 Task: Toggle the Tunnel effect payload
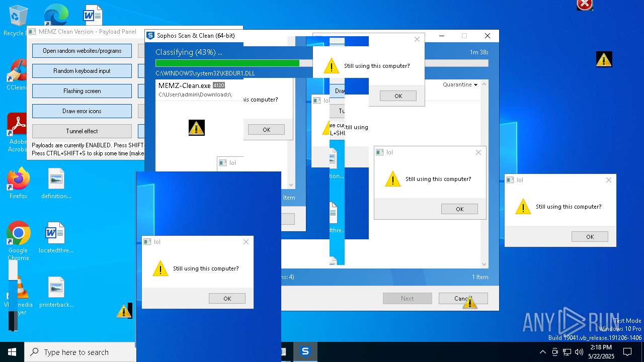point(82,131)
